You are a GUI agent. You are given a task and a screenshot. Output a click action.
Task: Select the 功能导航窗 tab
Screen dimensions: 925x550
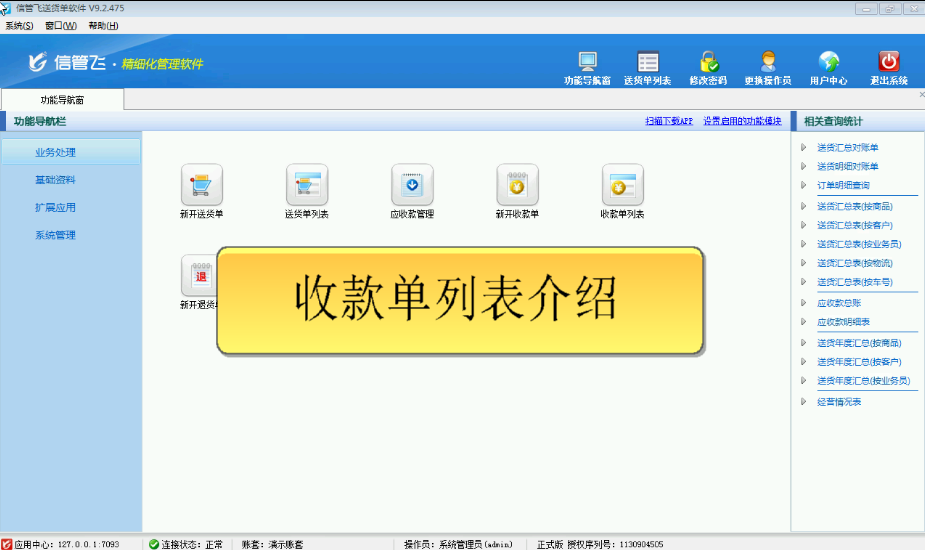[x=62, y=100]
